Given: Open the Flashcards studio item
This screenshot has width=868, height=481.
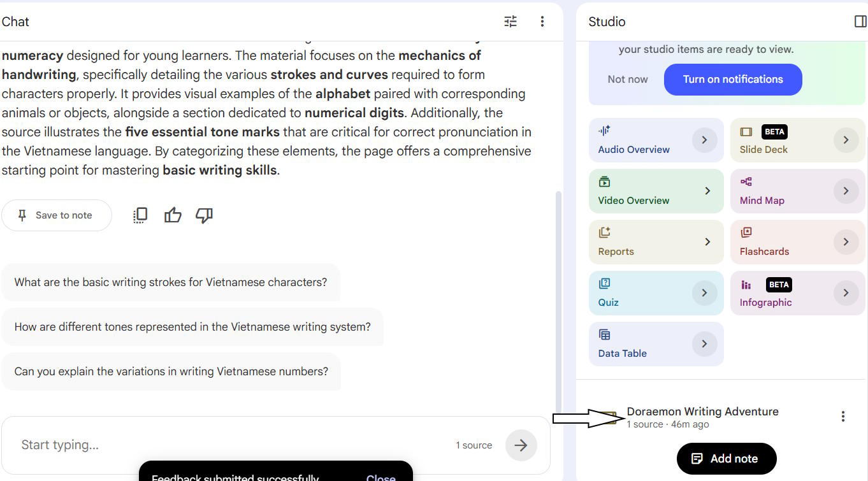Looking at the screenshot, I should [x=799, y=242].
